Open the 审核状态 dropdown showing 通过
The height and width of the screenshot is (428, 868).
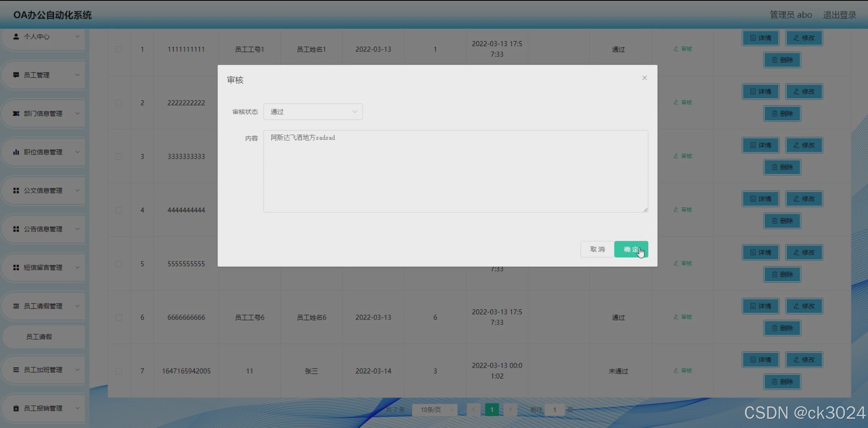tap(313, 112)
